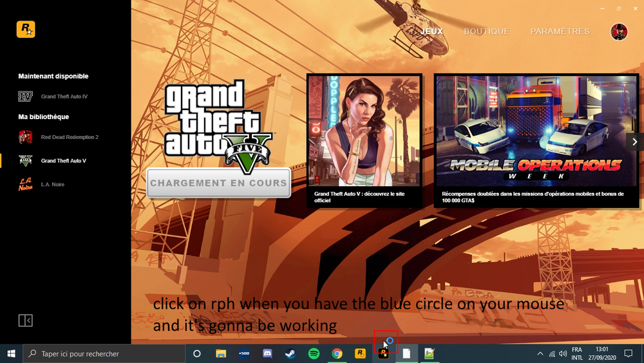
Task: Open the yellow Rockstar Launcher taskbar icon
Action: 360,353
